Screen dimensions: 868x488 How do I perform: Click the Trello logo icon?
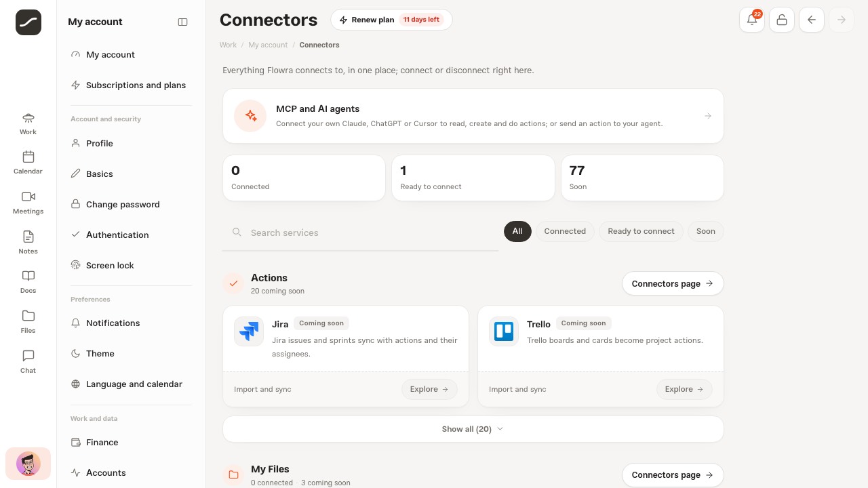tap(504, 331)
